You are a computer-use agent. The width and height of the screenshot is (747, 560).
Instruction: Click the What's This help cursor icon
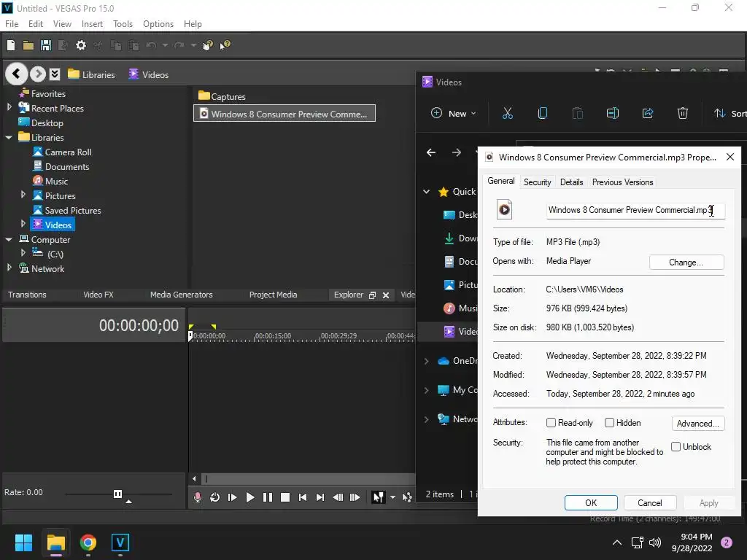coord(225,45)
